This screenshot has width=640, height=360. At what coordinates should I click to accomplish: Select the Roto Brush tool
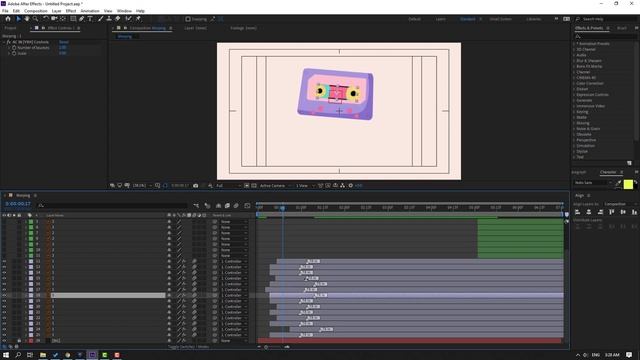point(129,19)
